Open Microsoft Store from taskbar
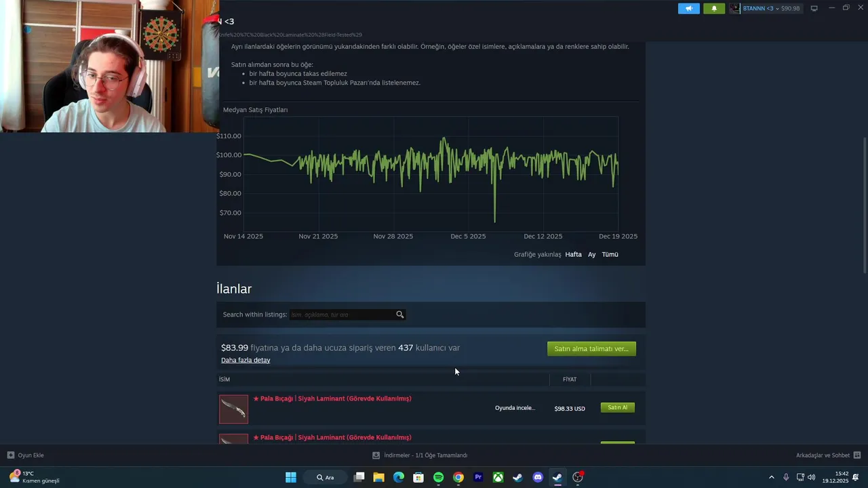 point(418,477)
